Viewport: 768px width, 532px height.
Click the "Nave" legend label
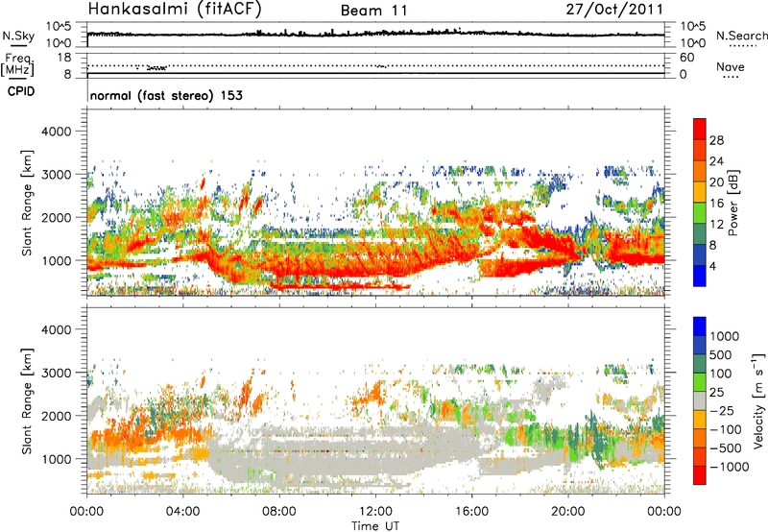click(731, 66)
